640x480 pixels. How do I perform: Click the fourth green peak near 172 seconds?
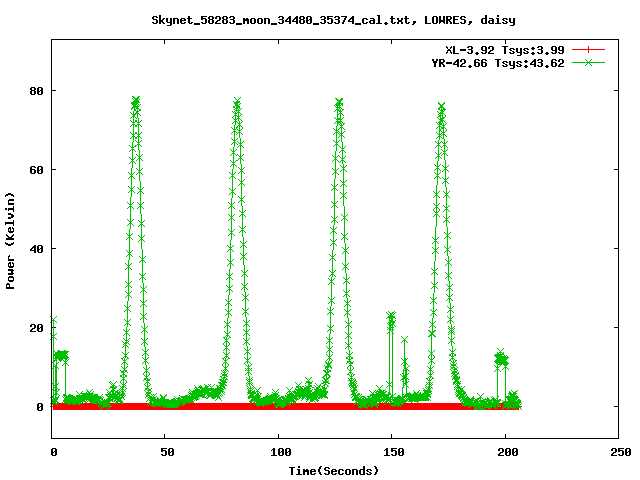pyautogui.click(x=441, y=107)
